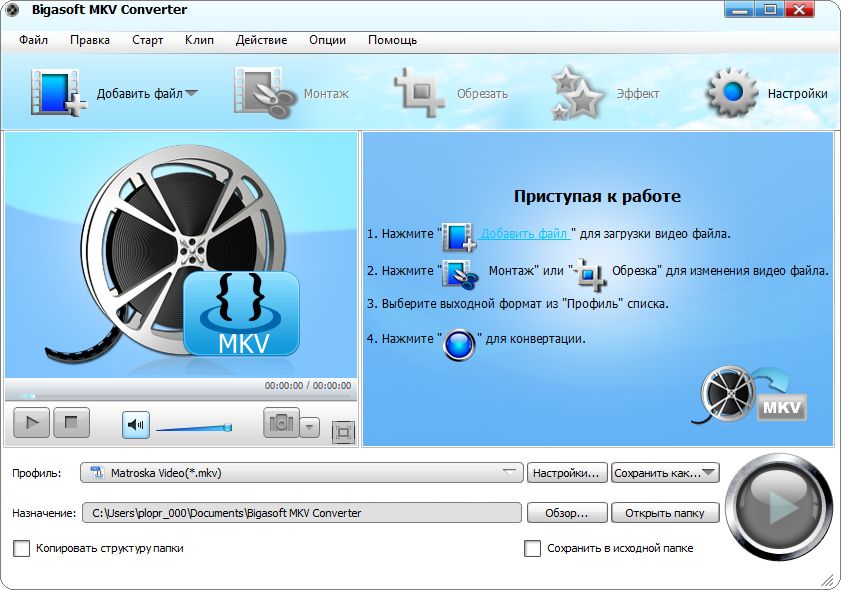Image resolution: width=841 pixels, height=590 pixels.
Task: Stop playback with the Stop button
Action: click(x=71, y=422)
